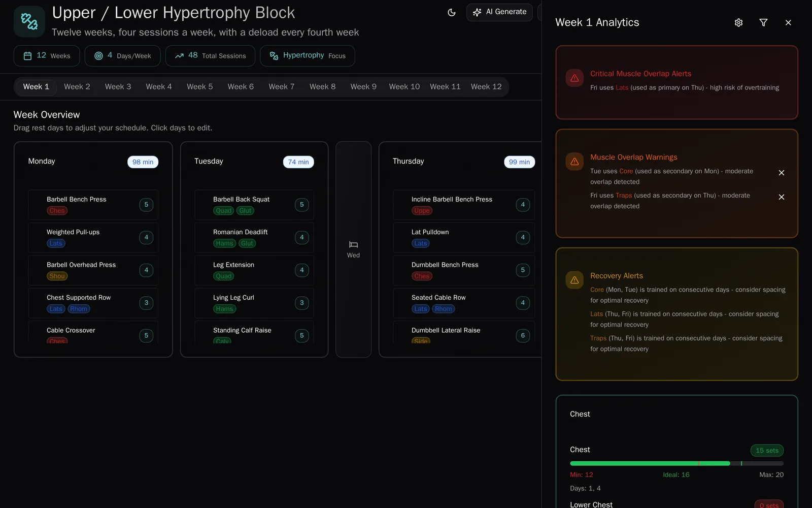The height and width of the screenshot is (508, 812).
Task: Select the Weighted Pull-ups exercise
Action: tap(93, 237)
